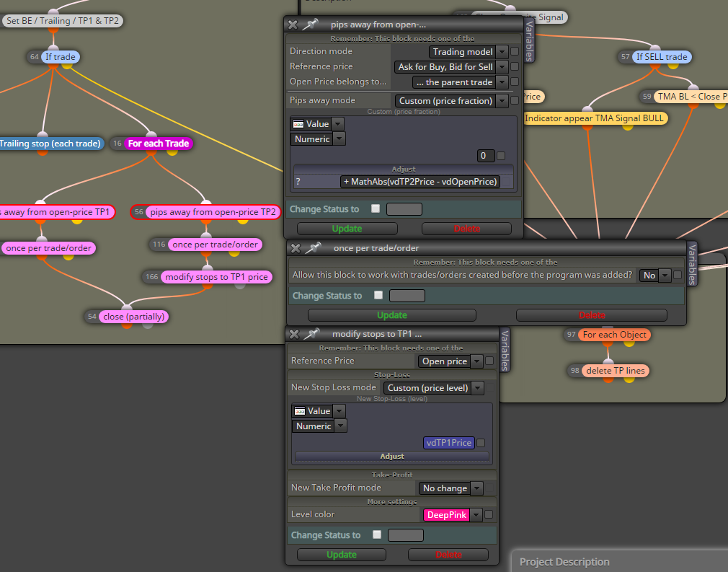Open Pips away mode dropdown
This screenshot has height=572, width=728.
pyautogui.click(x=502, y=101)
